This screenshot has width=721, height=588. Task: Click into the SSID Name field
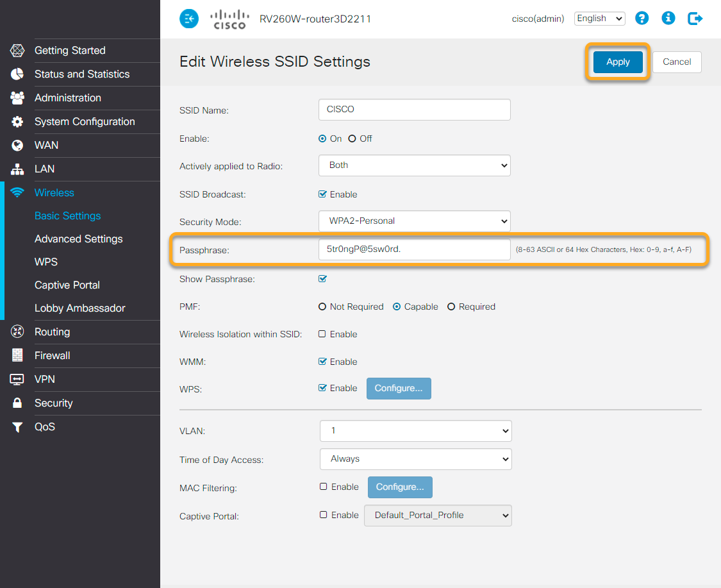[x=414, y=110]
